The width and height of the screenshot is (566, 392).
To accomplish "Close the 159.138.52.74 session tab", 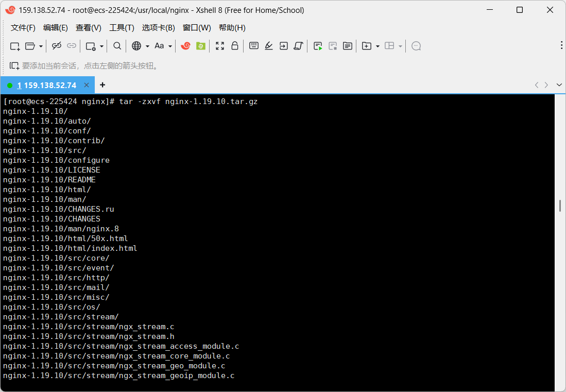I will tap(87, 85).
